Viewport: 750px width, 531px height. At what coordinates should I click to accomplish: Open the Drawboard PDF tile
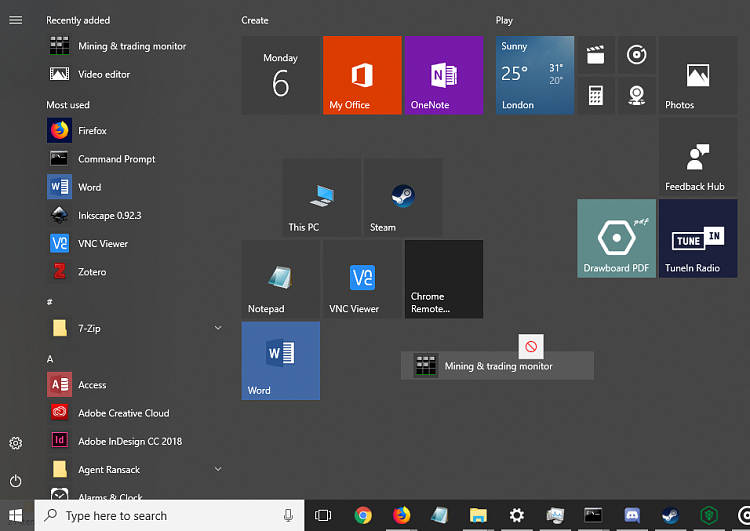[617, 238]
